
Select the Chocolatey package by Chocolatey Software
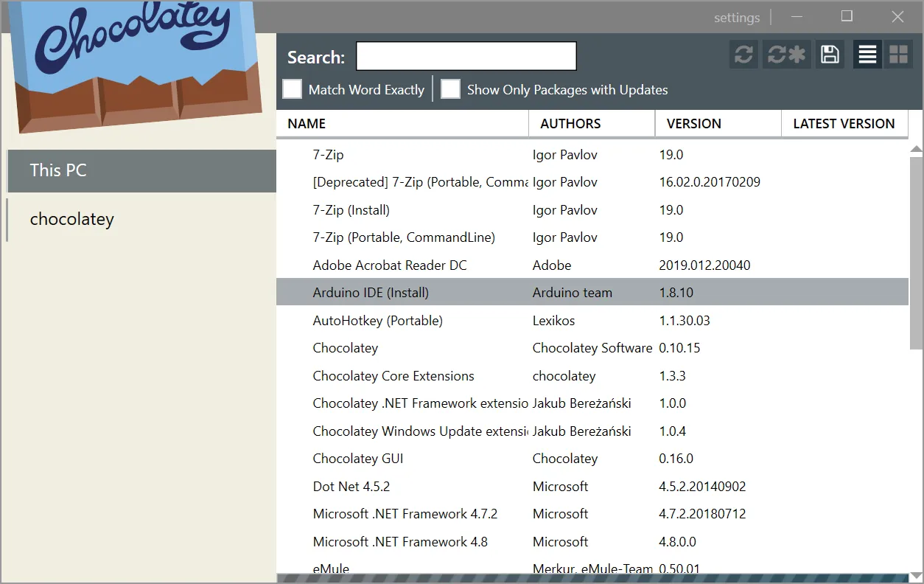(592, 348)
